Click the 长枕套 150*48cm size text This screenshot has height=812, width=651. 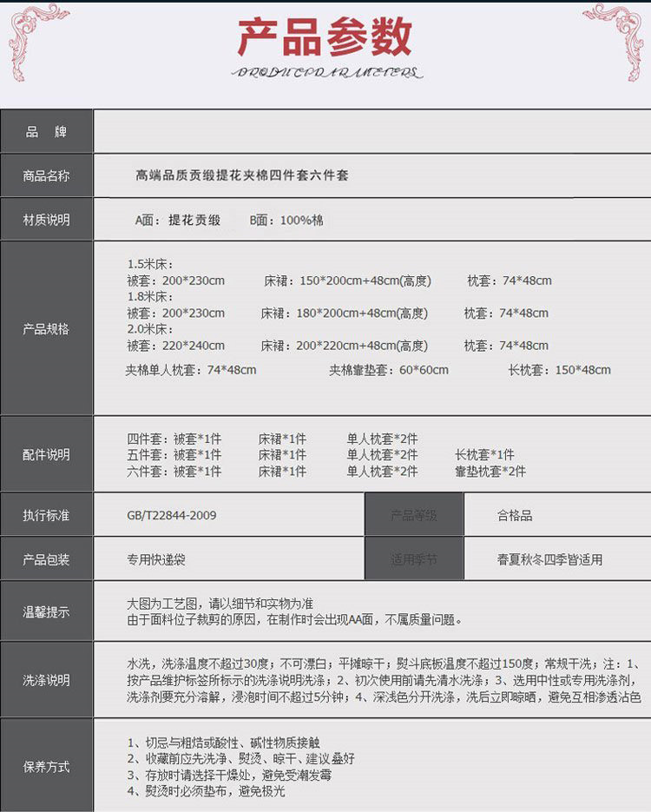[x=559, y=370]
